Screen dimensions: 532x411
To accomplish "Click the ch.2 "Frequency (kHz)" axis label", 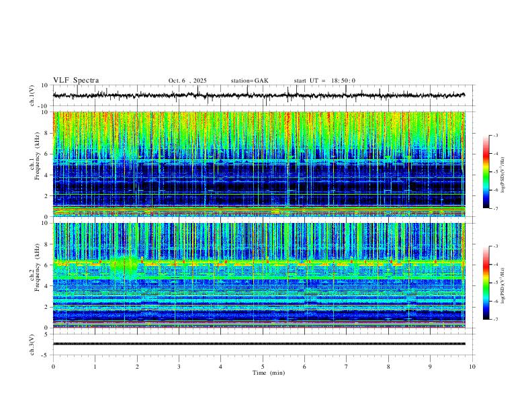I will coord(38,267).
